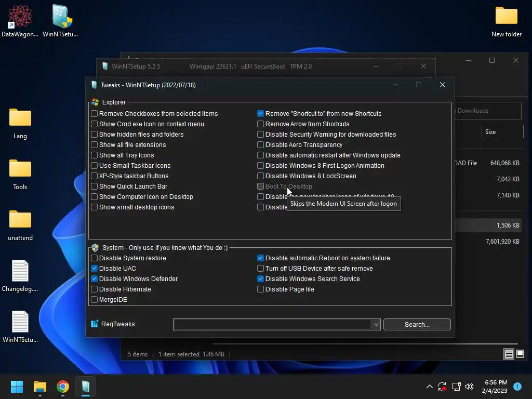Open network display tray icon

(x=456, y=387)
